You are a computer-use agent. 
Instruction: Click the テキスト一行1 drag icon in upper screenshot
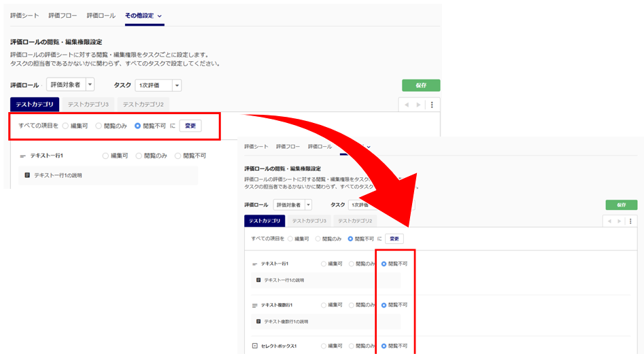coord(22,156)
